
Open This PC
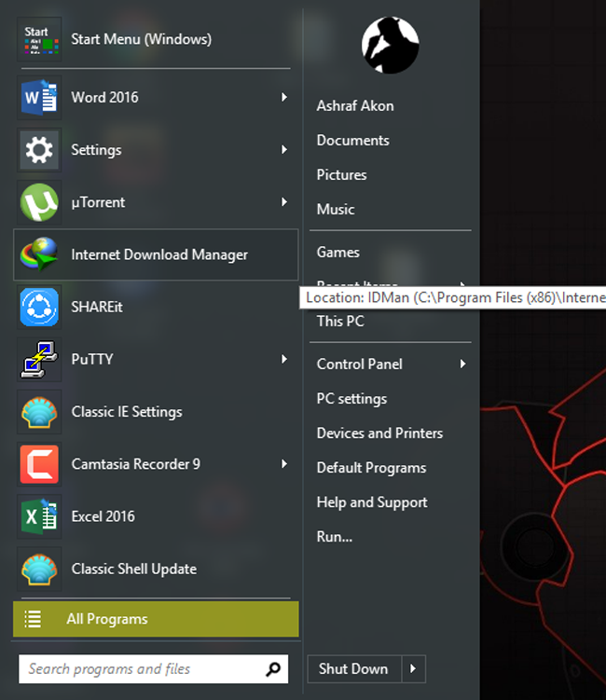pos(340,321)
